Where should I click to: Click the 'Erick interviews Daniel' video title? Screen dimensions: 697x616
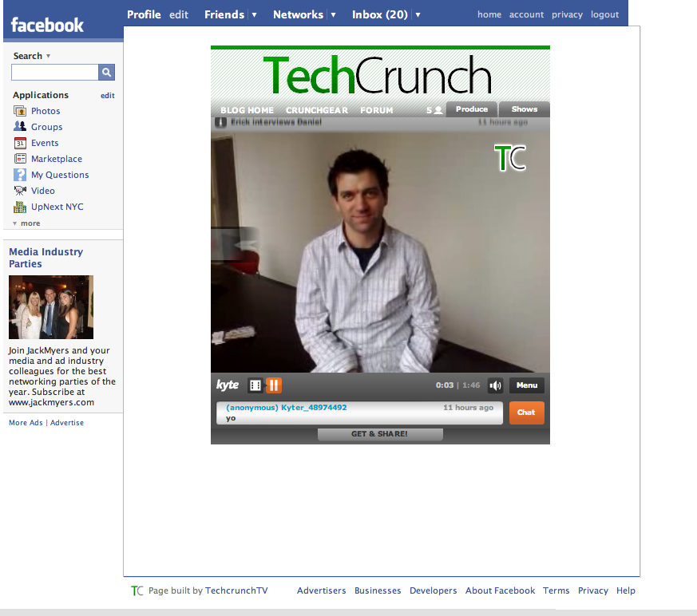click(276, 122)
